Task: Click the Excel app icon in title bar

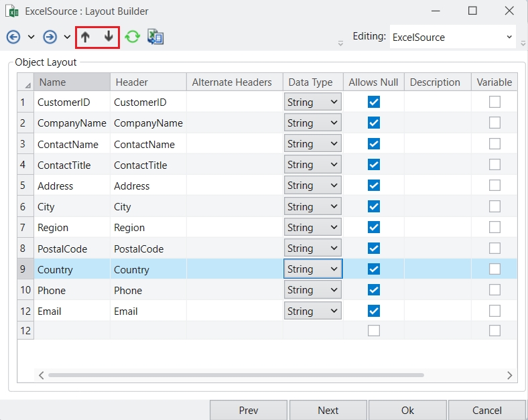Action: (x=11, y=11)
